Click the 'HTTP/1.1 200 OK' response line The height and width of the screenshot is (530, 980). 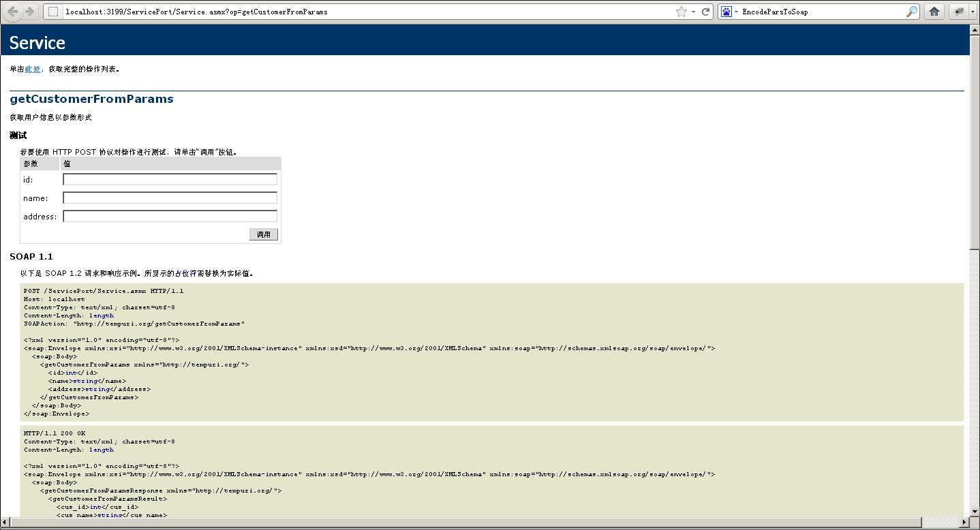(55, 433)
